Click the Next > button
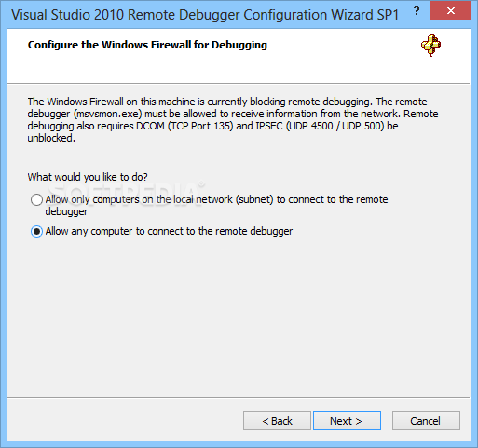The image size is (478, 448). point(347,421)
